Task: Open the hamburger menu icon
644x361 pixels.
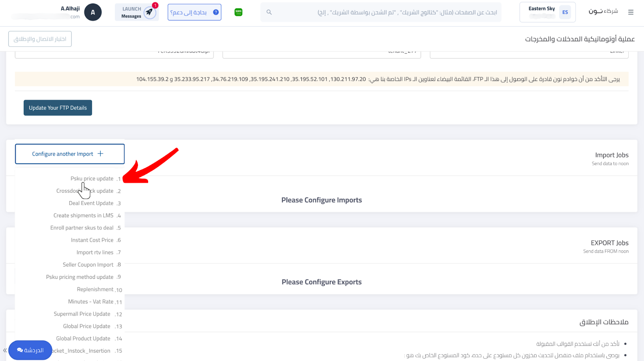Action: (x=631, y=12)
